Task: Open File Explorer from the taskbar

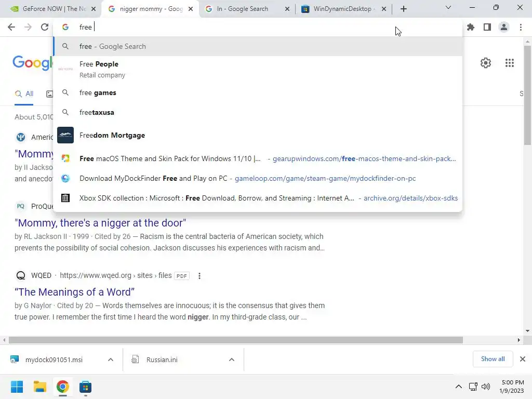Action: click(x=39, y=387)
